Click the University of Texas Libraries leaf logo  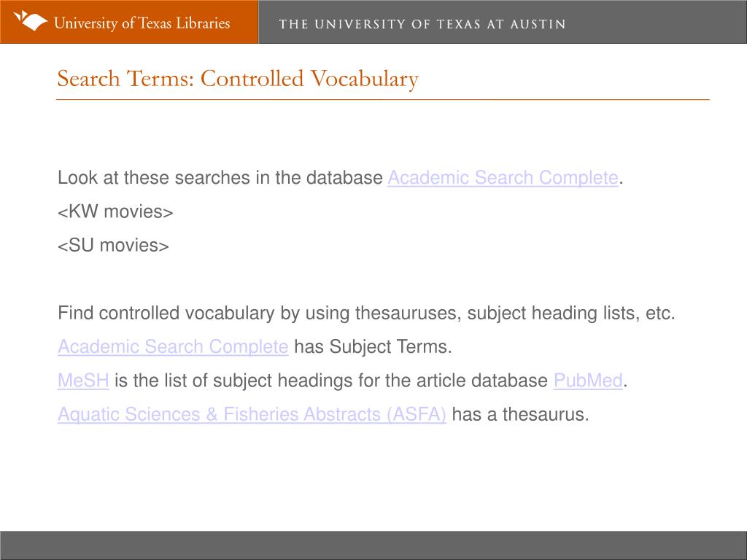30,21
